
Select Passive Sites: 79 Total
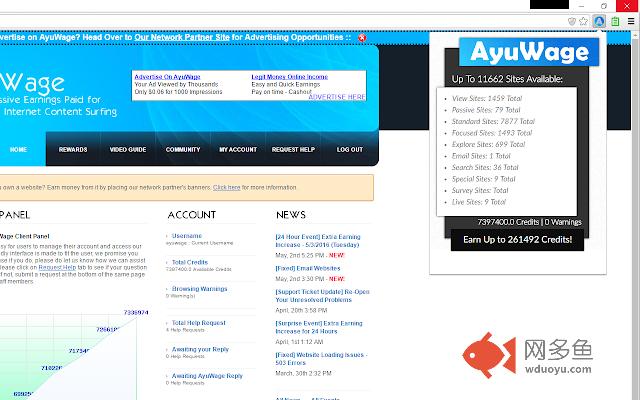coord(486,110)
